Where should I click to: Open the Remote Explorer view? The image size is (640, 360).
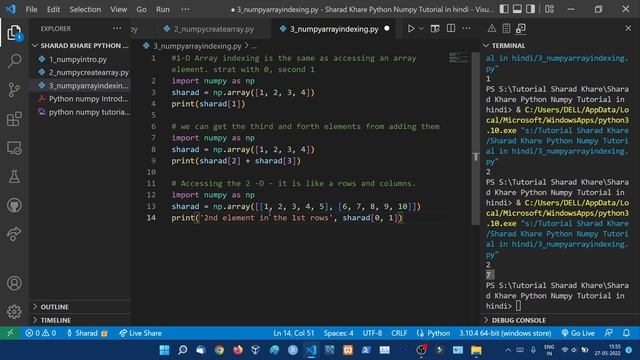(14, 148)
